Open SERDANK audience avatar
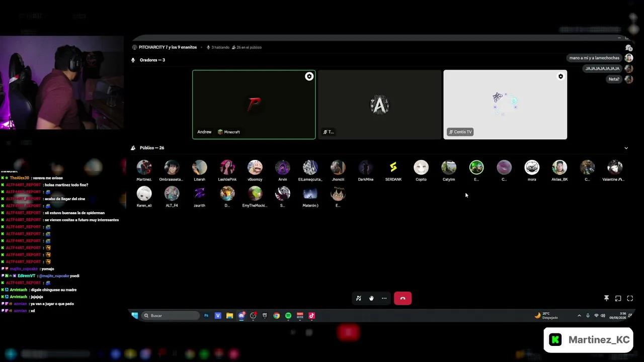Screen dimensions: 644x362 click(x=393, y=167)
